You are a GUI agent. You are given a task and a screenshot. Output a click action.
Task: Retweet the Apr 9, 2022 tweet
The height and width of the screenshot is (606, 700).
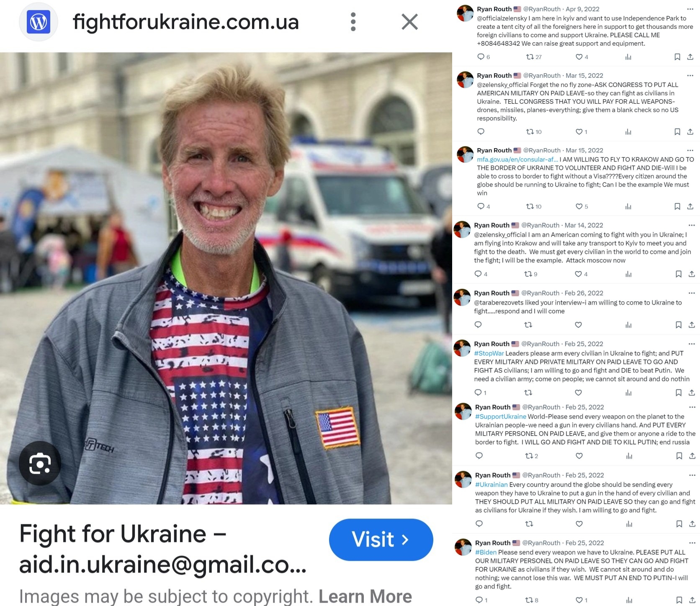pyautogui.click(x=530, y=57)
